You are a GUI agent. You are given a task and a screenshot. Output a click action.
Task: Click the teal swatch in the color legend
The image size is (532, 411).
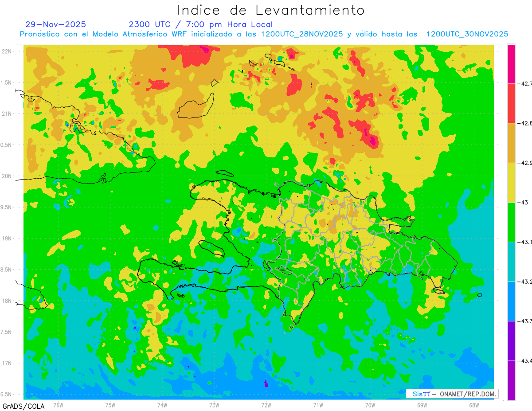pyautogui.click(x=511, y=262)
